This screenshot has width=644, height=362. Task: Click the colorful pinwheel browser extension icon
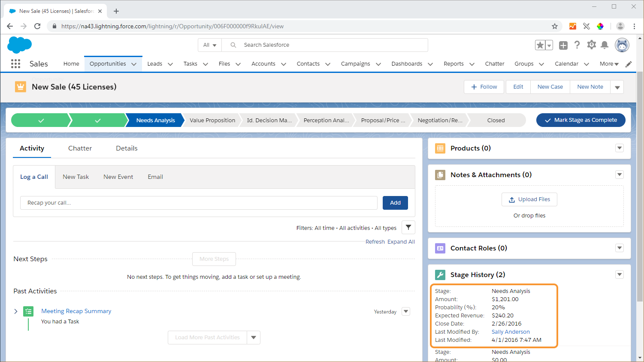[x=600, y=26]
